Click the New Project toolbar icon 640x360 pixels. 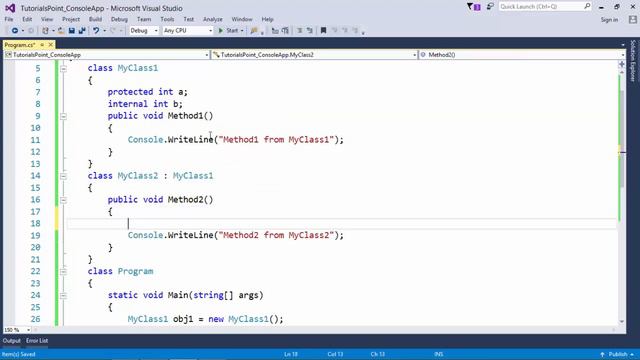45,31
